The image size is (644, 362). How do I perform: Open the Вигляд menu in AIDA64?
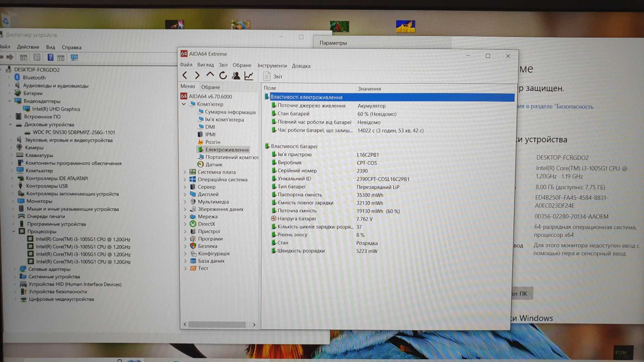[205, 65]
